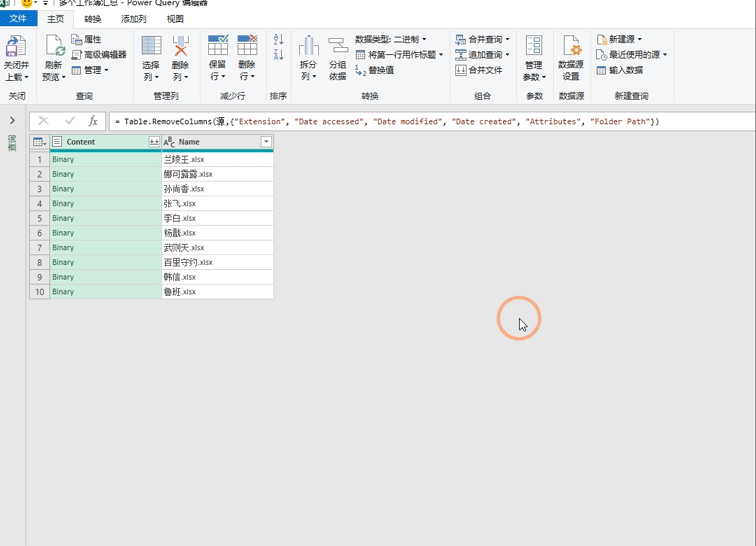Click the Manage Parameters (管理参数) icon

534,46
